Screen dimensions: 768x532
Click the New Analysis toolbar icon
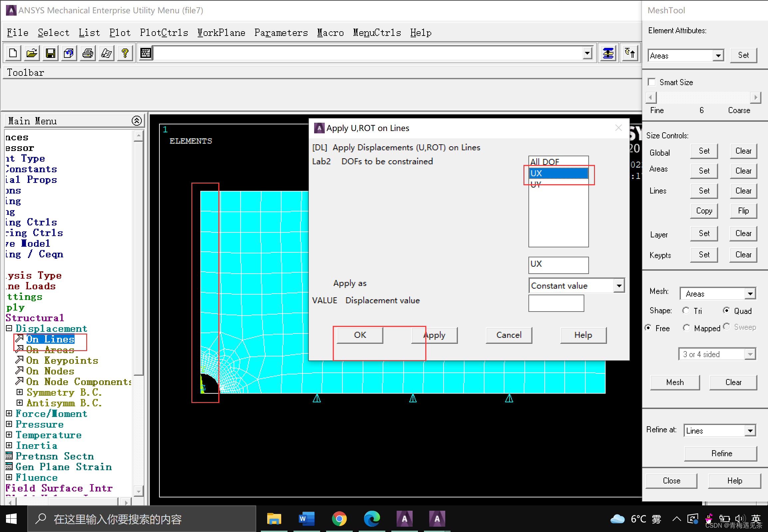pos(13,53)
